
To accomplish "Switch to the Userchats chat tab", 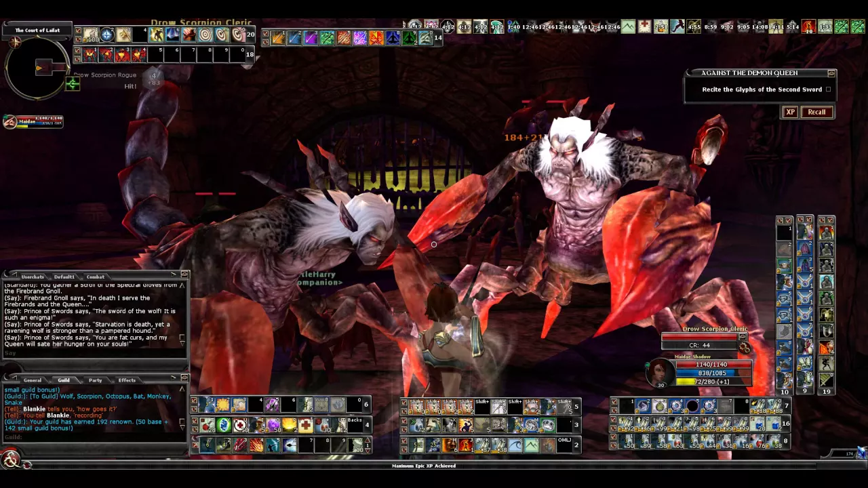I will [x=33, y=277].
